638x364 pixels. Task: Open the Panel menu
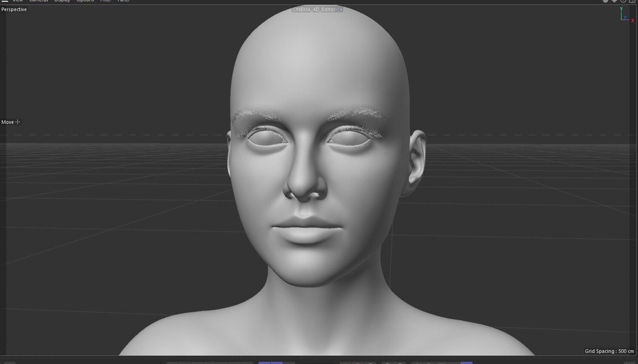pos(123,1)
